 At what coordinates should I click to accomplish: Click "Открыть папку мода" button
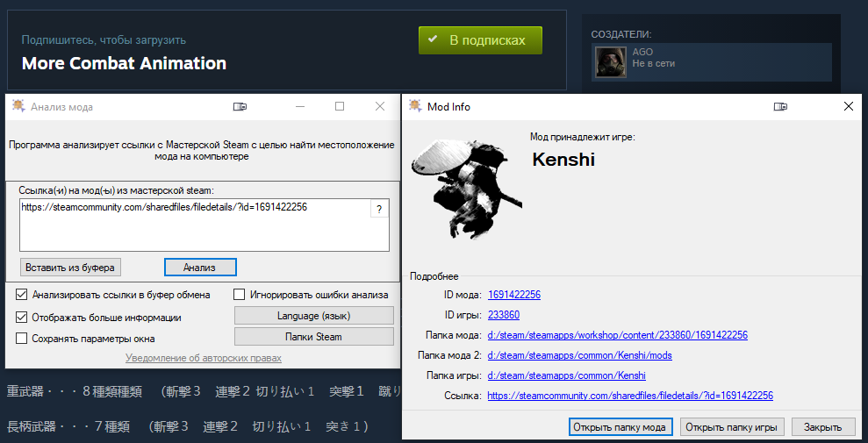621,427
